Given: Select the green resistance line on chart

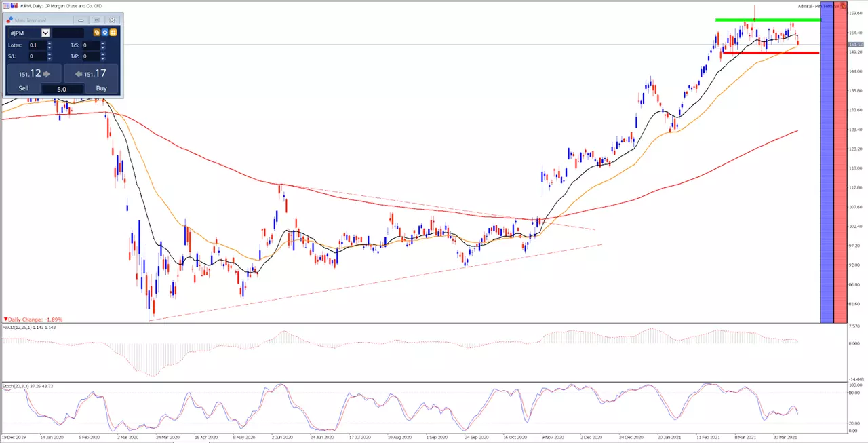Looking at the screenshot, I should (768, 20).
